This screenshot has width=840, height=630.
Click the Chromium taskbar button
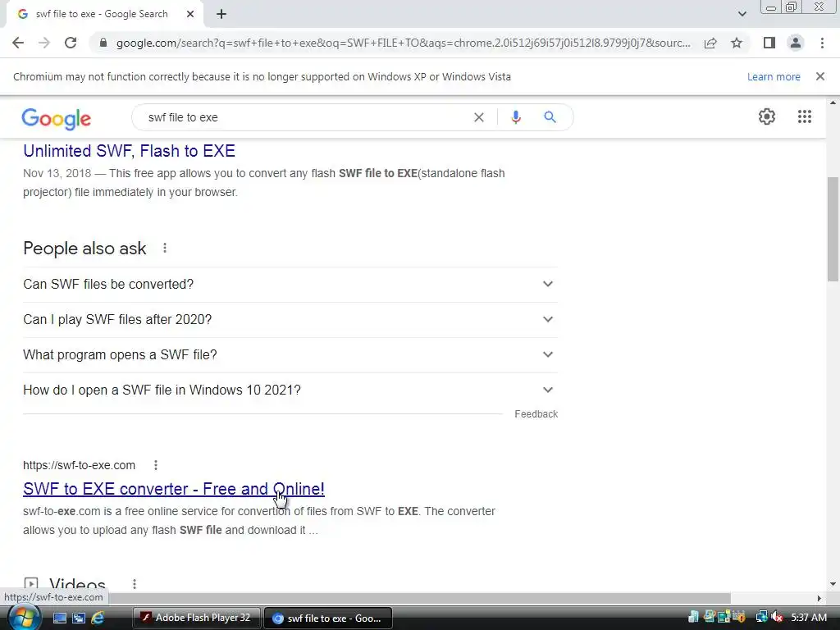[328, 619]
